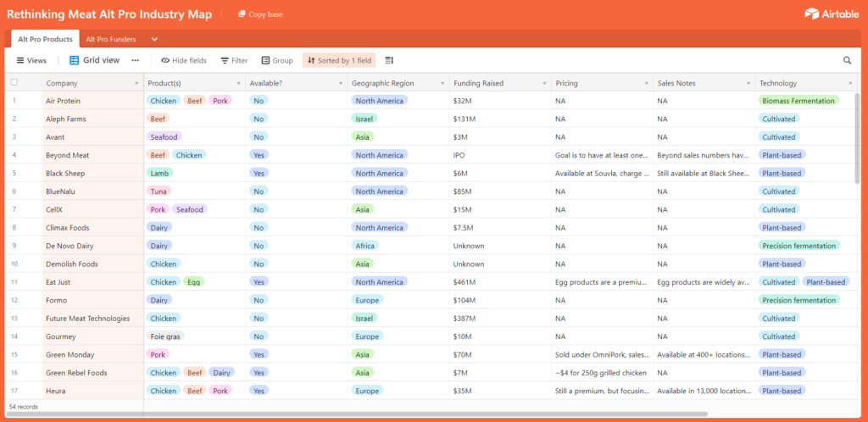Open Sales Notes column dropdown arrow
This screenshot has width=868, height=422.
click(748, 84)
